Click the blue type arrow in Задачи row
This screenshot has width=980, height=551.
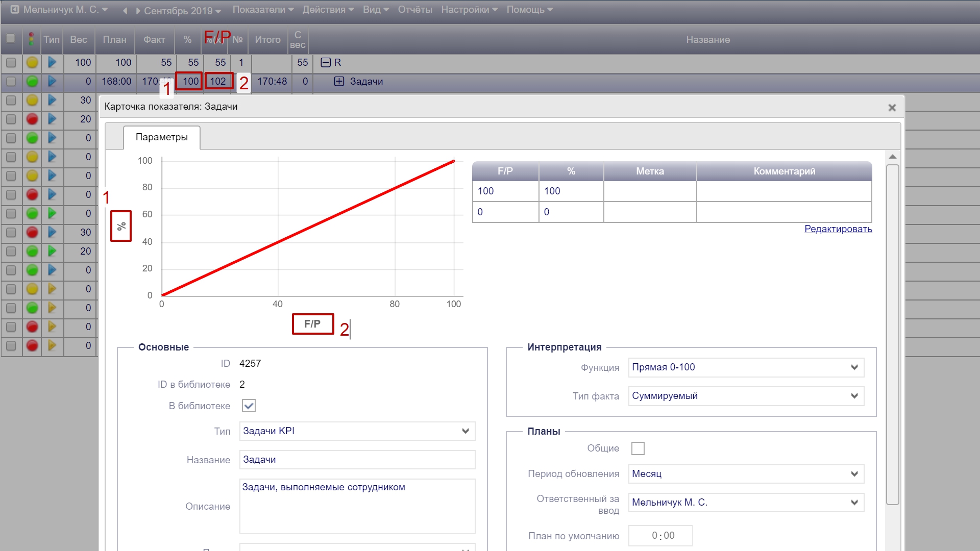[52, 82]
